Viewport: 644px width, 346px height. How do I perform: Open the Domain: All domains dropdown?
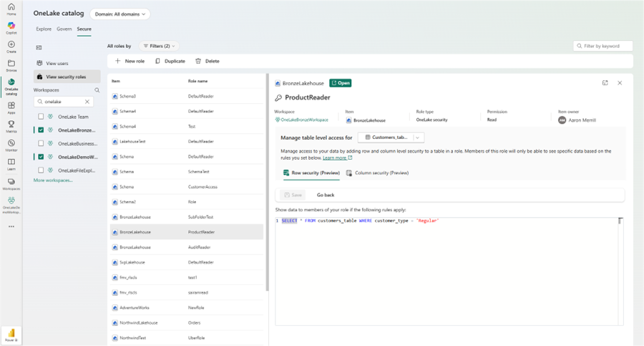(119, 14)
